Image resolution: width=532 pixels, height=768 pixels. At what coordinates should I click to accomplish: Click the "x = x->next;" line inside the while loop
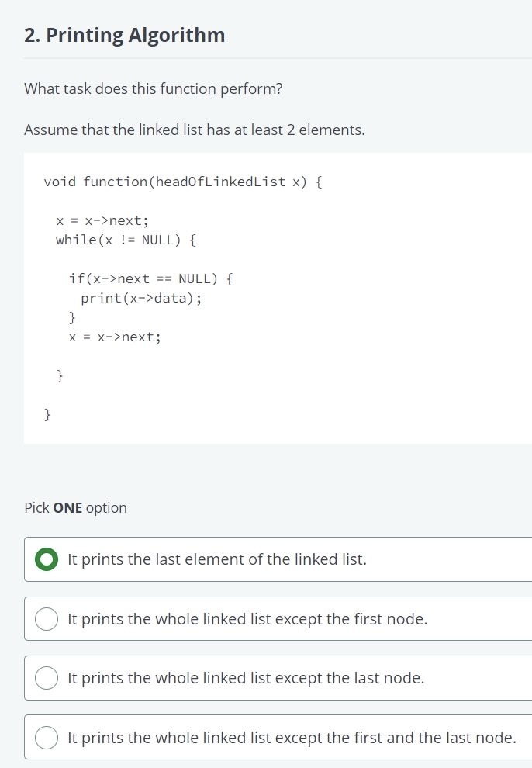115,337
